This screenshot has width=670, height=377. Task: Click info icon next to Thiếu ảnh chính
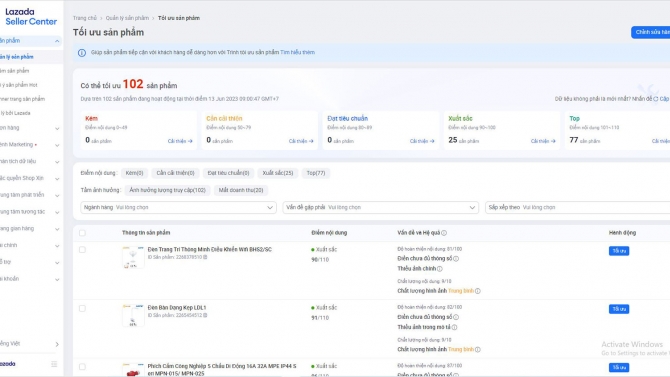pyautogui.click(x=440, y=269)
